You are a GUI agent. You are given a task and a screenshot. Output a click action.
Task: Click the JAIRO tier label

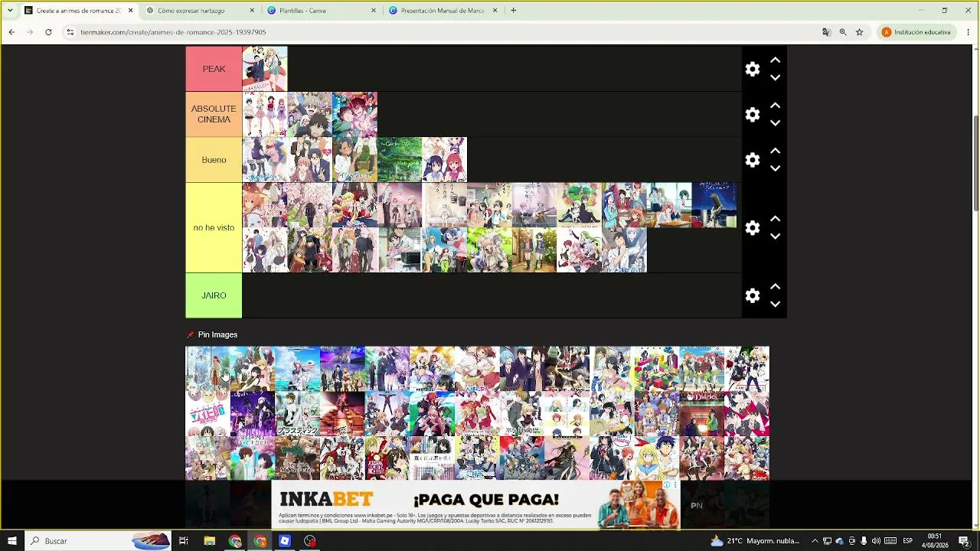[214, 295]
